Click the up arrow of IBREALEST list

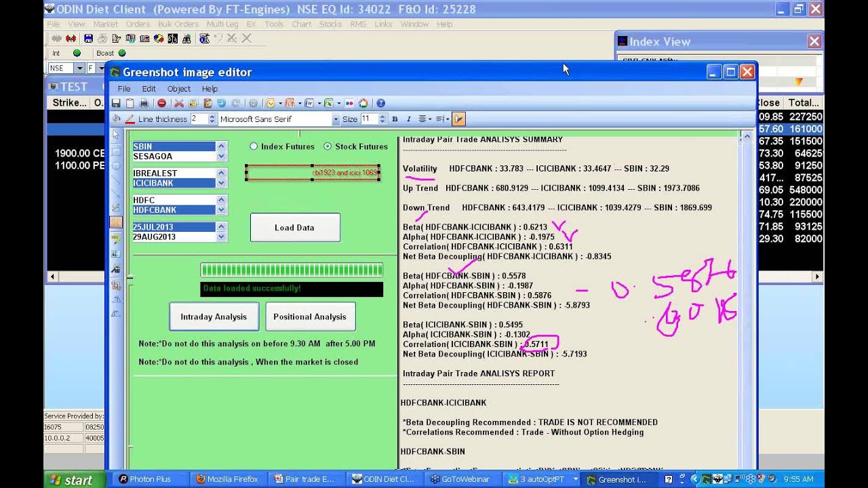click(x=221, y=173)
